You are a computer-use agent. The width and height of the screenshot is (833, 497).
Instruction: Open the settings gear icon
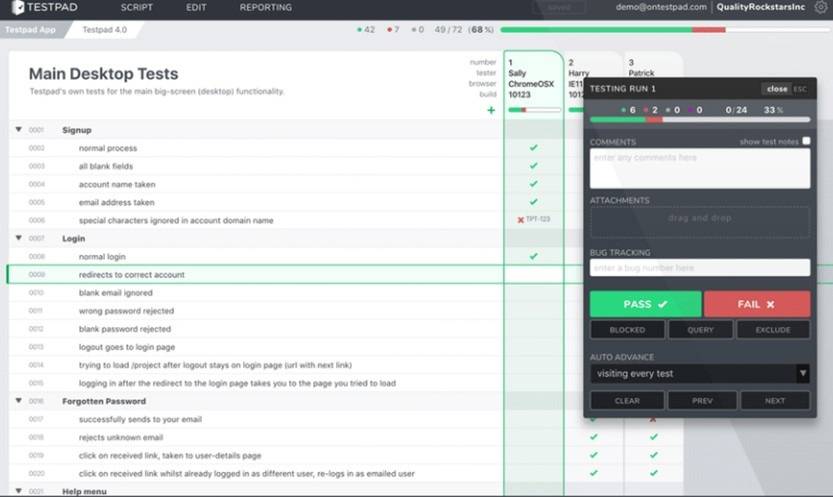[821, 7]
